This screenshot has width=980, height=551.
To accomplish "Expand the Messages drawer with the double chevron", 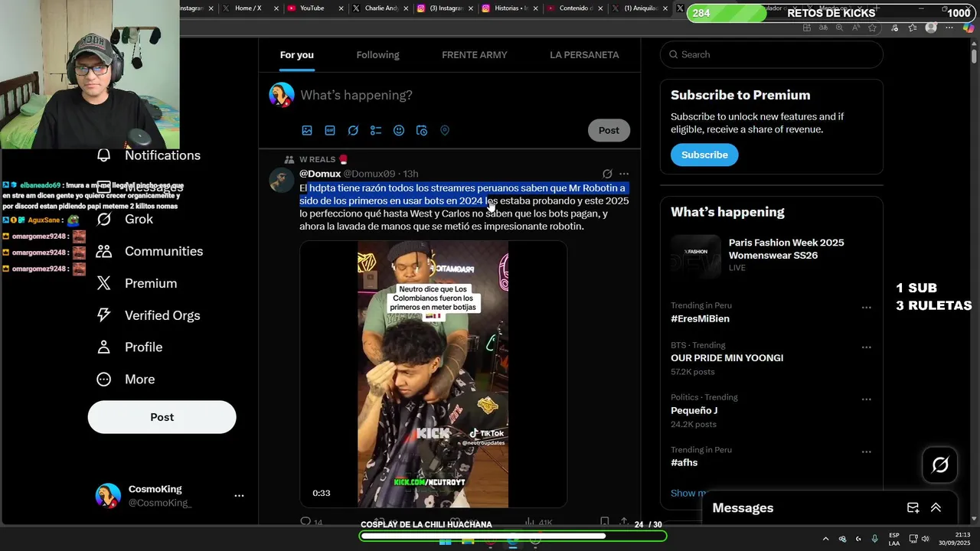I will point(936,507).
